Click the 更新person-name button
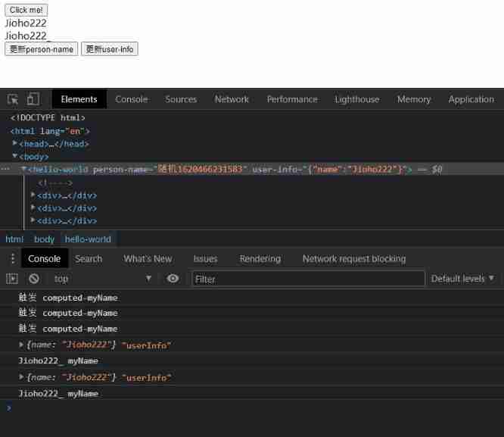Viewport: 504px width, 437px height. coord(41,49)
